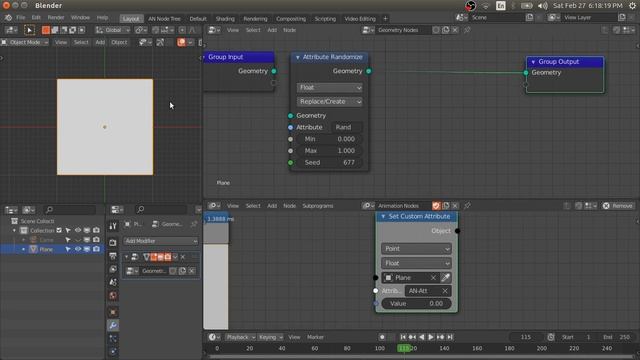Image resolution: width=640 pixels, height=360 pixels.
Task: Switch to the Scripting workspace tab
Action: pos(325,19)
